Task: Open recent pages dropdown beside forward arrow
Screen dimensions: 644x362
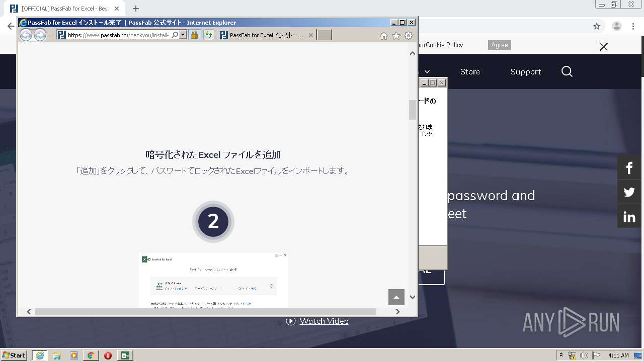Action: point(51,35)
